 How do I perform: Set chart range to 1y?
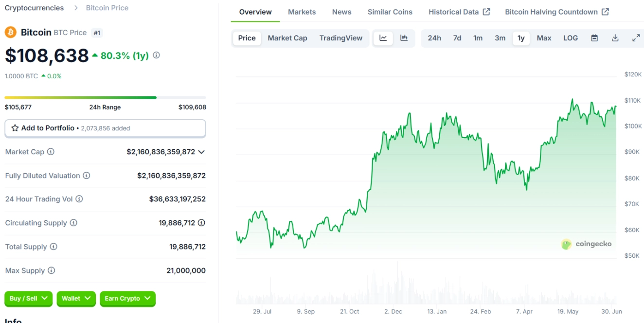[x=521, y=38]
